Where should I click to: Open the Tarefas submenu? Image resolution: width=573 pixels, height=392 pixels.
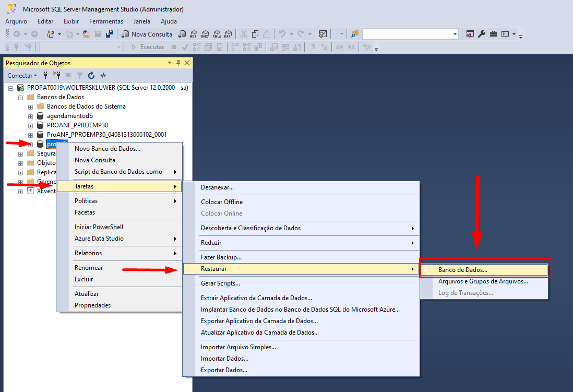pyautogui.click(x=119, y=186)
